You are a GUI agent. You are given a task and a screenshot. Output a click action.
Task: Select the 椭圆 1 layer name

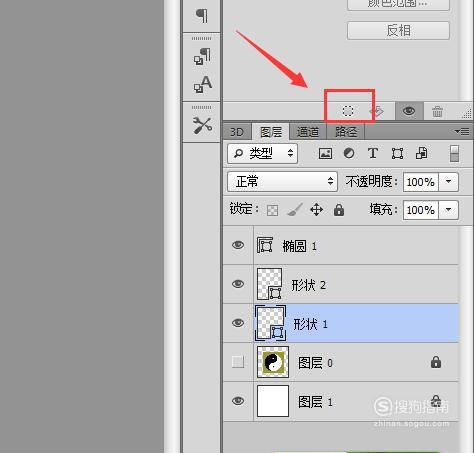click(x=300, y=246)
